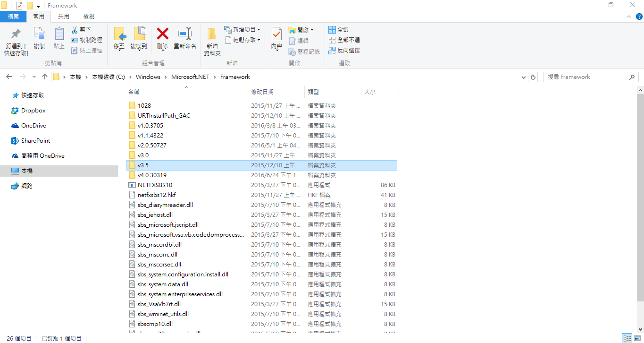
Task: Click Select All (全選)
Action: pyautogui.click(x=339, y=30)
